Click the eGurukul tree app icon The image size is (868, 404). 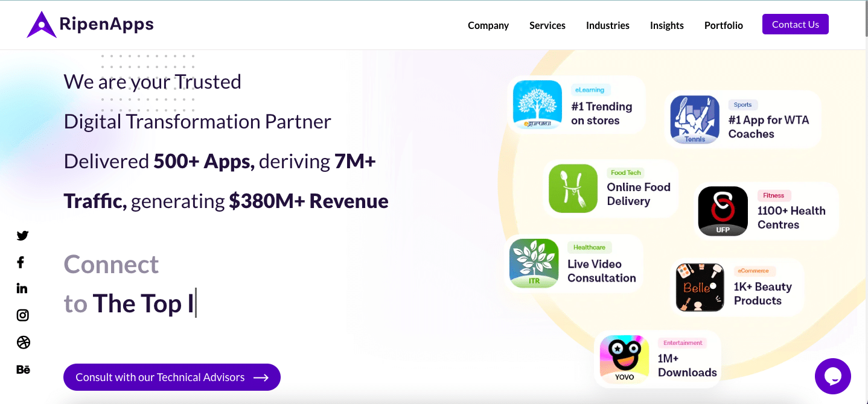click(x=537, y=104)
